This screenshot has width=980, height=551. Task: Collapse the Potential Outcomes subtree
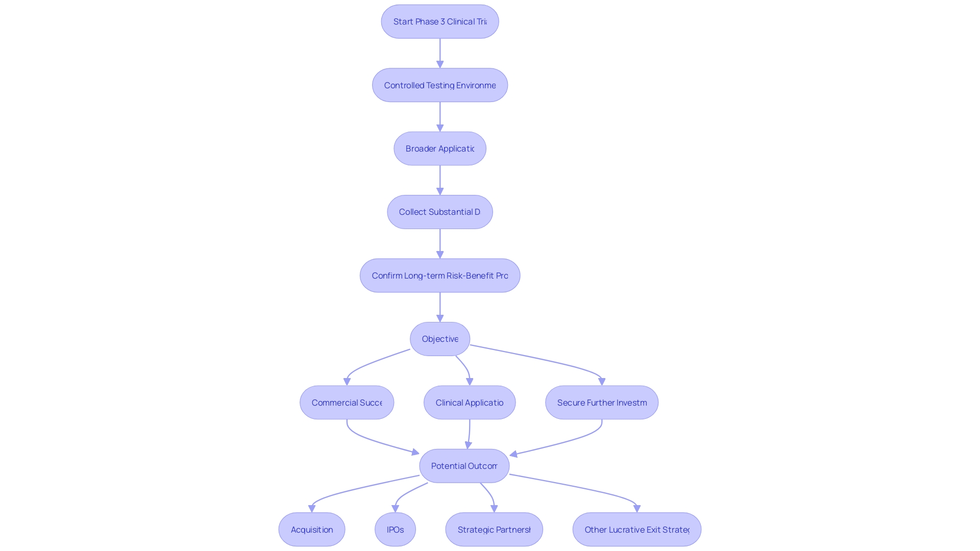pyautogui.click(x=464, y=466)
